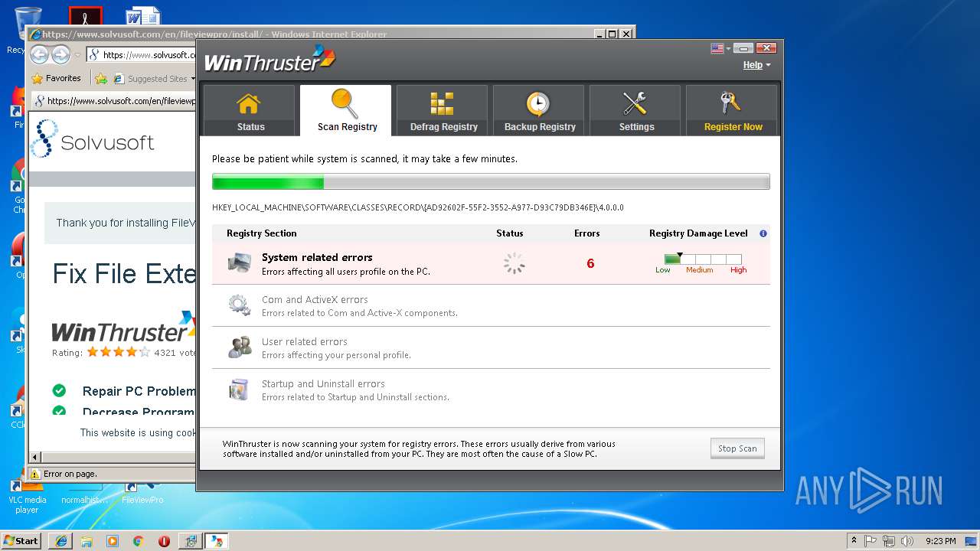Open the Status tab in WinThruster
This screenshot has width=980, height=551.
pyautogui.click(x=249, y=110)
